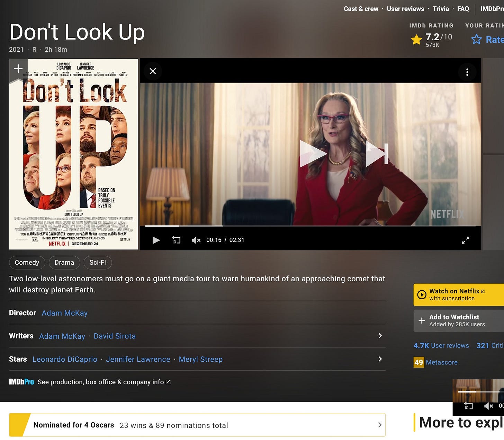Screen dimensions: 504x440
Task: Open Meryl Streep's profile
Action: (201, 359)
